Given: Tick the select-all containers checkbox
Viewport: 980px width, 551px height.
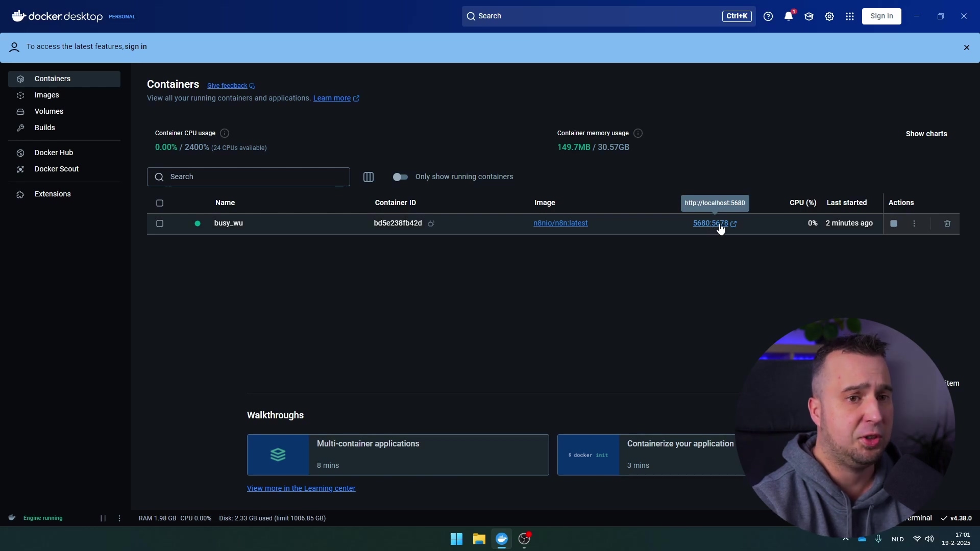Looking at the screenshot, I should pyautogui.click(x=160, y=203).
